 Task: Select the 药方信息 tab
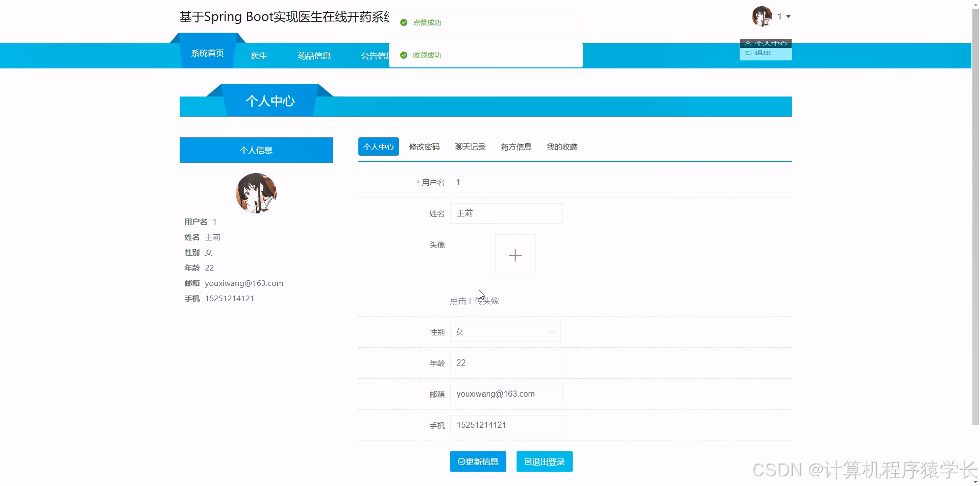(x=516, y=147)
